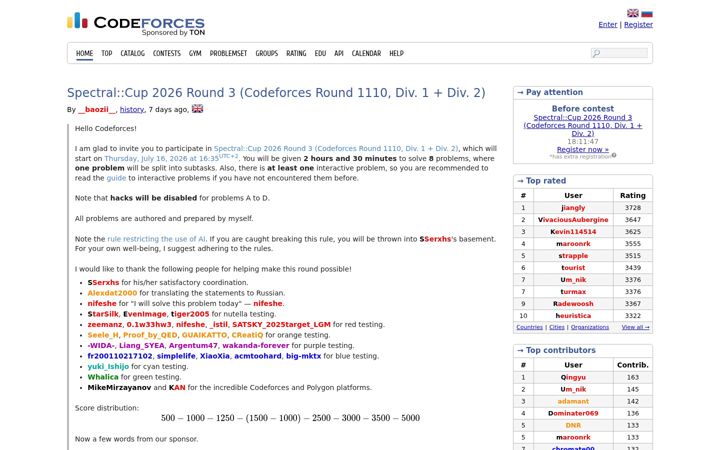The image size is (720, 450).
Task: Open the post history link
Action: tap(132, 110)
